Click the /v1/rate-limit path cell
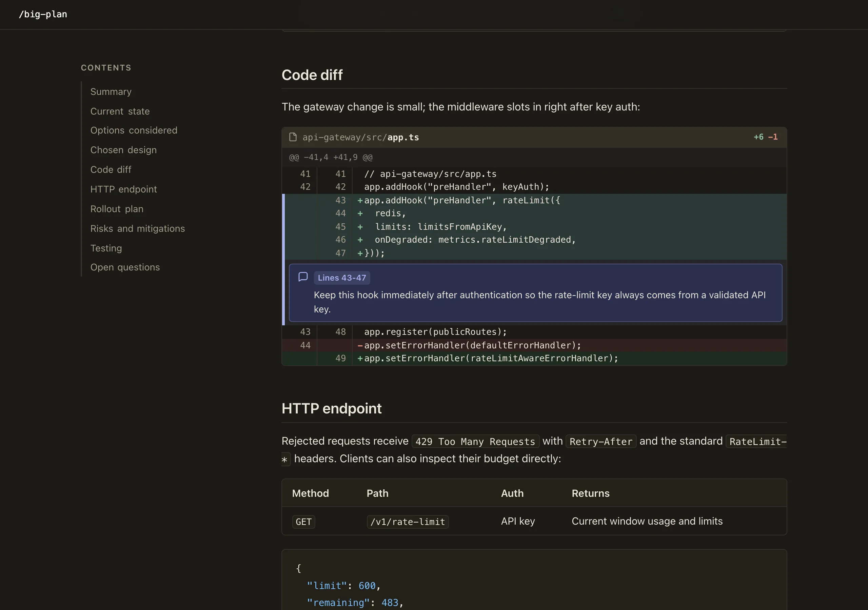 click(x=408, y=522)
